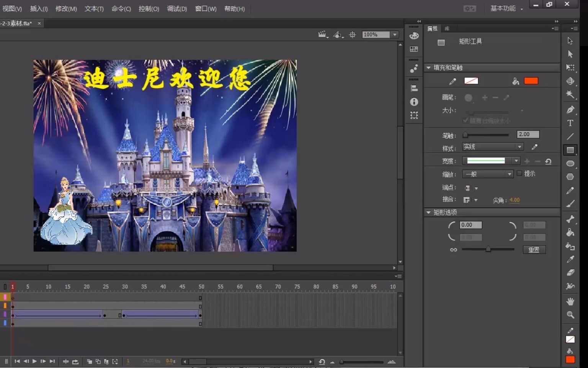Select the Brush tool
The width and height of the screenshot is (588, 368).
pos(570,204)
